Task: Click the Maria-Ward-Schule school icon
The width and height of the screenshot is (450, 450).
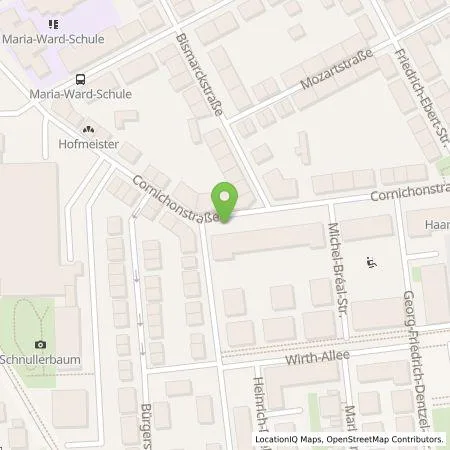Action: [x=53, y=24]
